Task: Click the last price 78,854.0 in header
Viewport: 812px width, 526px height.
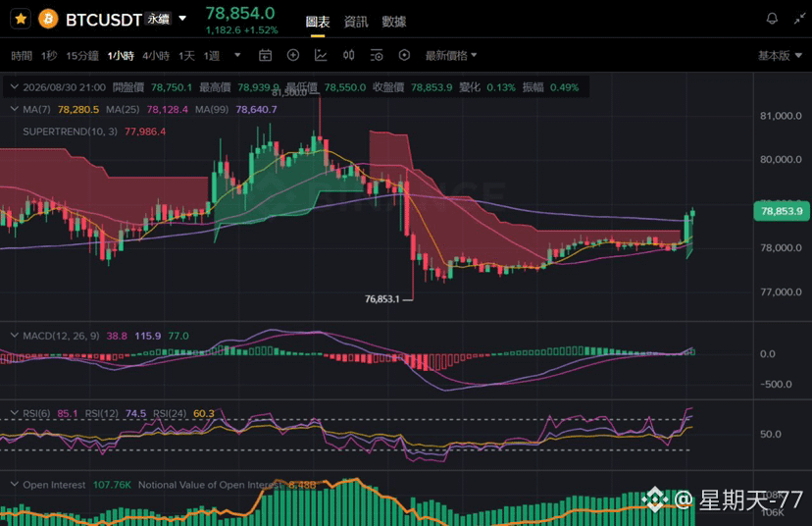Action: point(240,13)
